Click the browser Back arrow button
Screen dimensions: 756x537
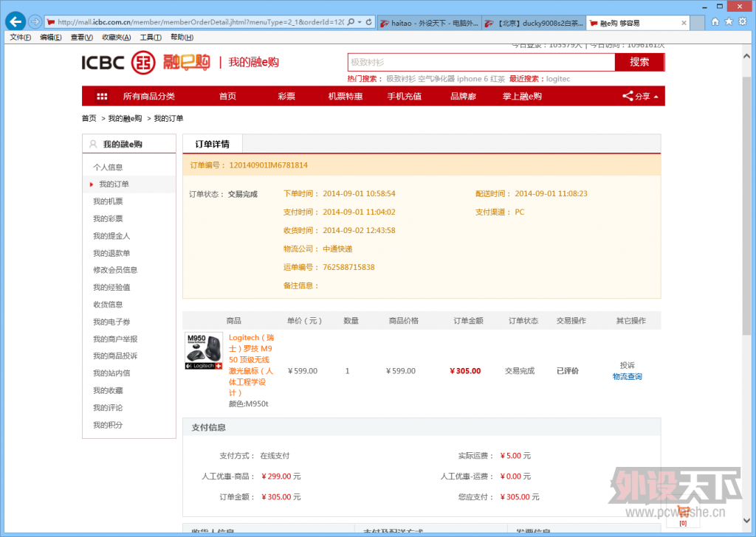point(16,21)
